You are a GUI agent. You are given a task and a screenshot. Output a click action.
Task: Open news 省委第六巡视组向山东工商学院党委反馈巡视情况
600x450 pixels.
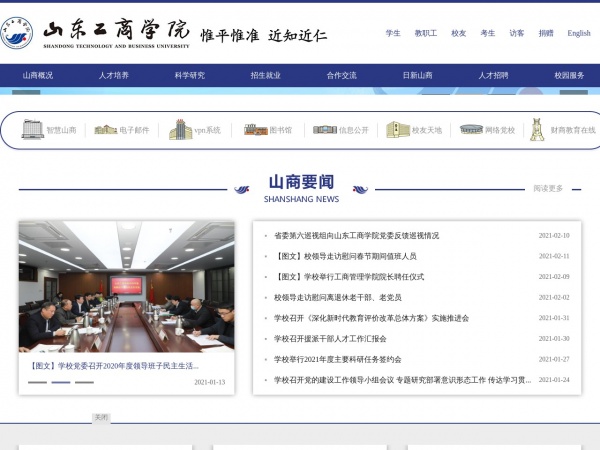coord(356,236)
